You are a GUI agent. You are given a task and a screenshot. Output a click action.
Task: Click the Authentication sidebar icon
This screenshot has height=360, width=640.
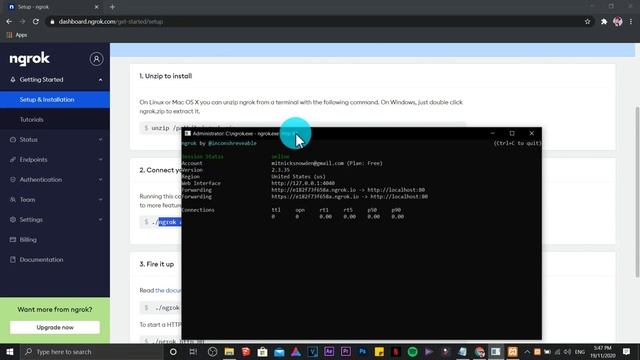point(13,180)
